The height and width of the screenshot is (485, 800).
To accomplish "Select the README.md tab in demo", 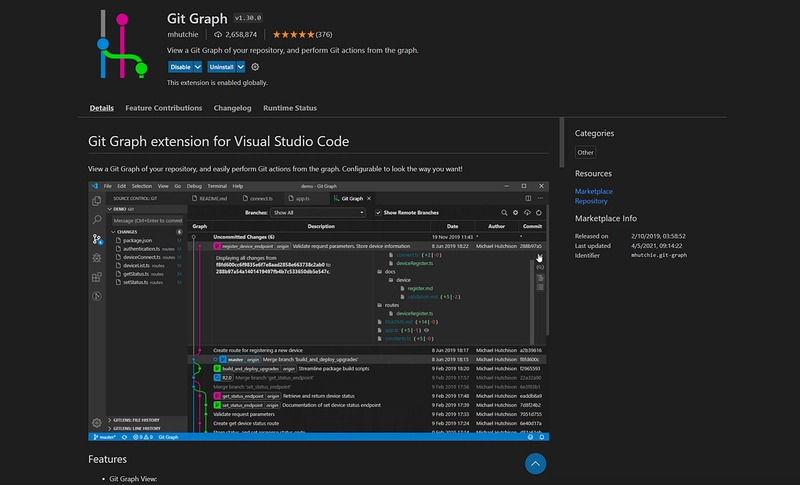I will click(x=210, y=198).
